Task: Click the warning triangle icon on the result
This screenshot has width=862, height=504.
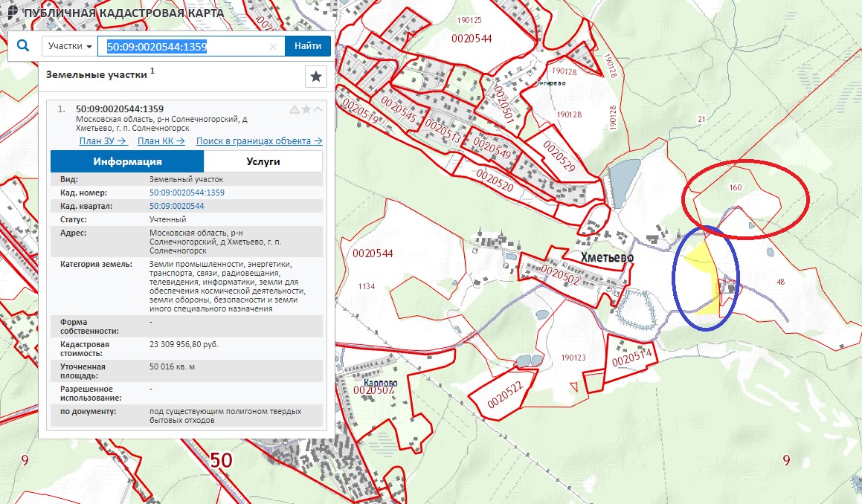Action: point(295,109)
